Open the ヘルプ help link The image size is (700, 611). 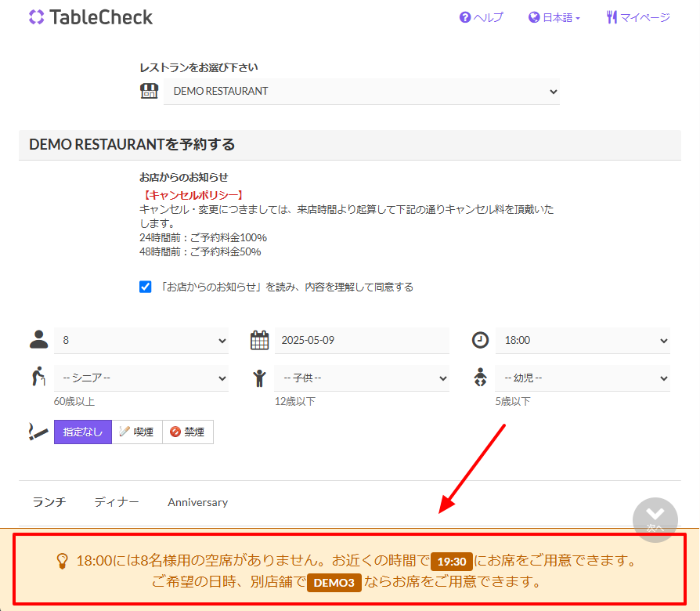pyautogui.click(x=482, y=17)
